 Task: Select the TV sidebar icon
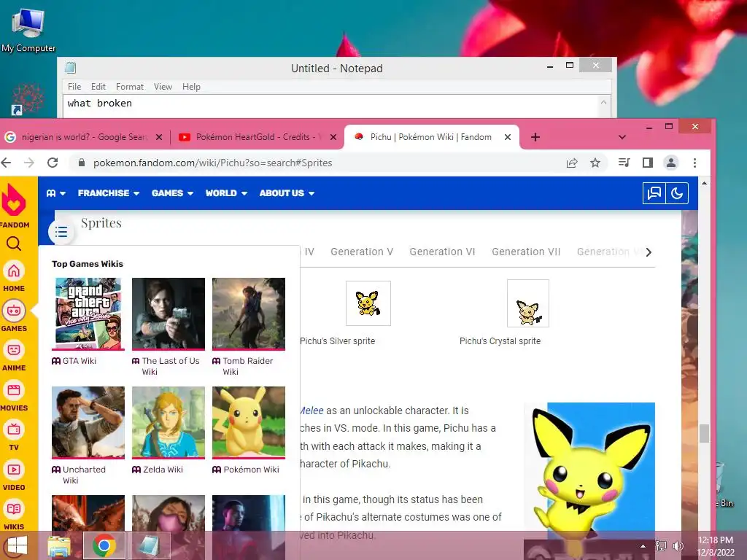[14, 430]
